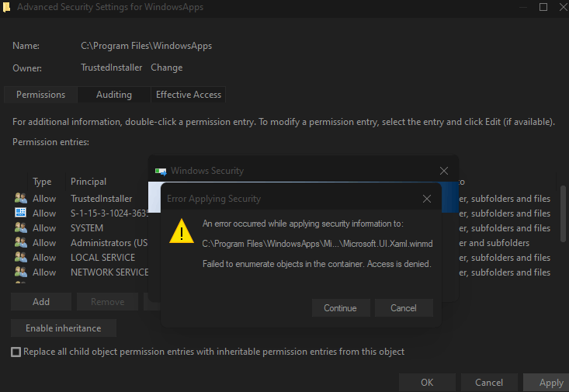Screen dimensions: 569x392
Task: Click the user group icon beside TrustedInstaller
Action: point(21,198)
